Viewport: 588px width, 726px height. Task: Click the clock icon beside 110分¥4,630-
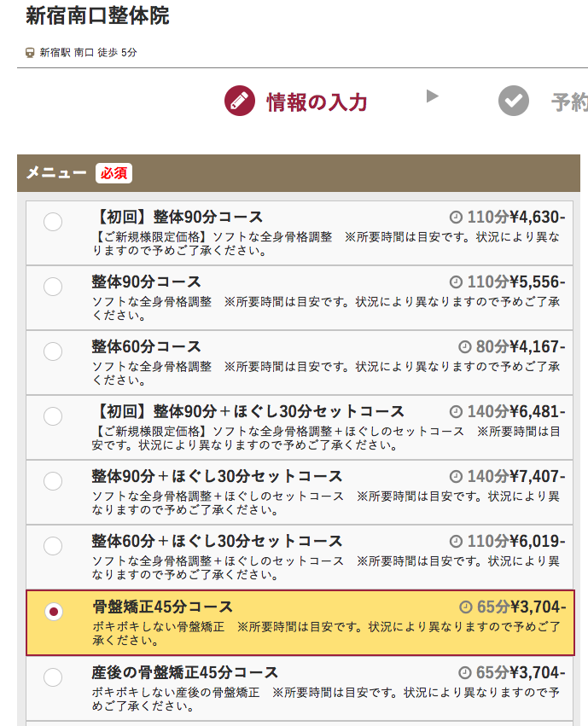coord(456,218)
